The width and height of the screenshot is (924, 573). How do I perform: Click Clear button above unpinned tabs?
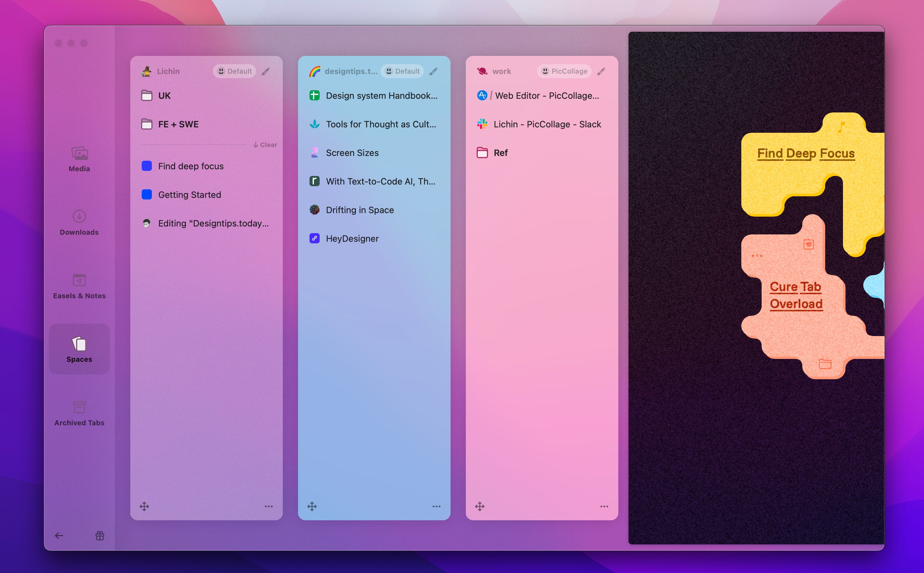click(265, 145)
